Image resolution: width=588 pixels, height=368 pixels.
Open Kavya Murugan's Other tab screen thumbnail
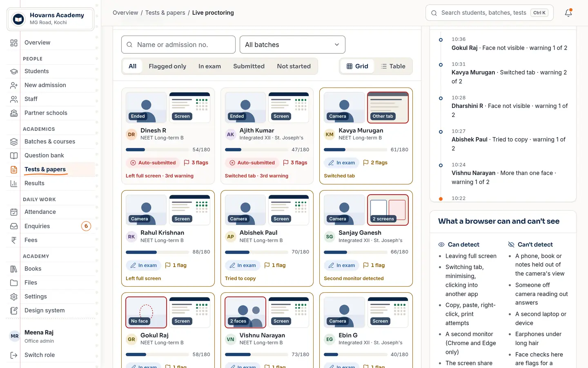388,108
